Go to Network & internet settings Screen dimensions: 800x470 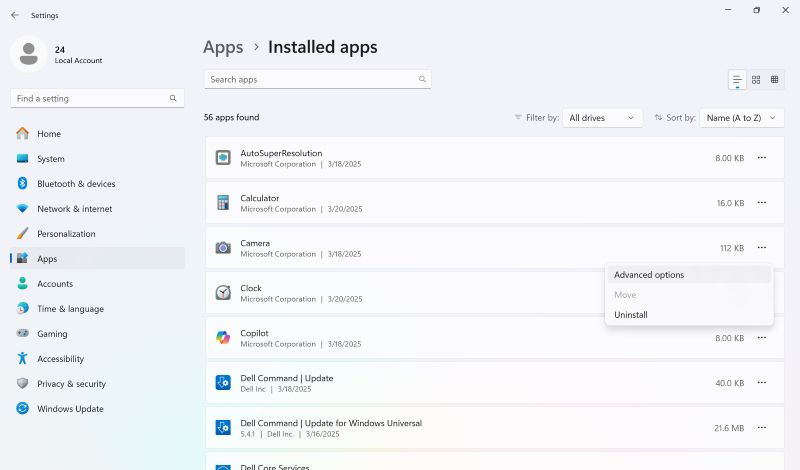(x=75, y=209)
